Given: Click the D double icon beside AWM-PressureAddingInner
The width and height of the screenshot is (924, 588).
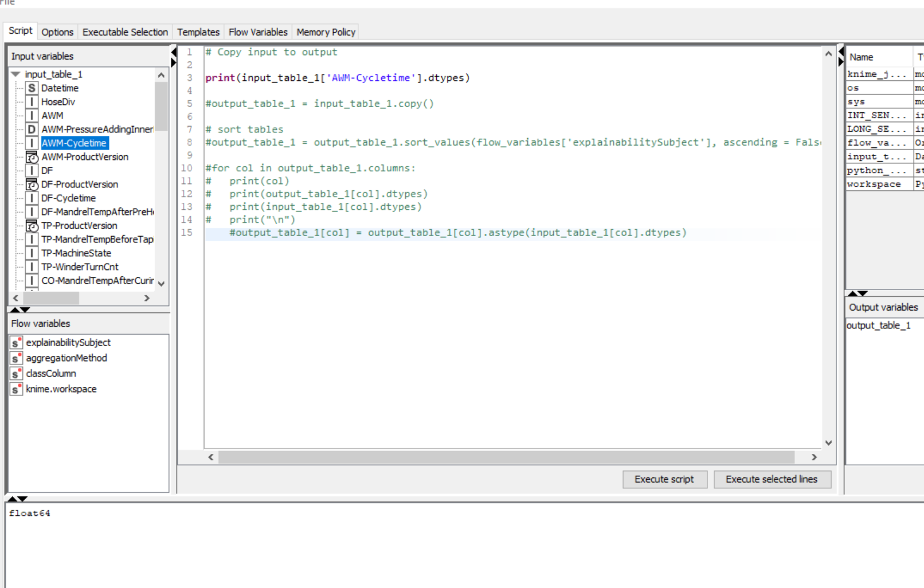Looking at the screenshot, I should 31,129.
